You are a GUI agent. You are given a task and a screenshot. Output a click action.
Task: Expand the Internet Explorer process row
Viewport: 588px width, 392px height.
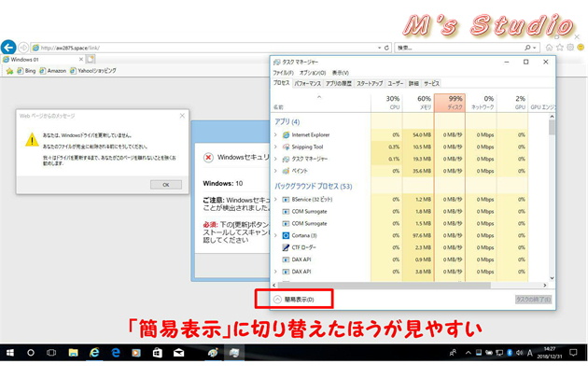pos(275,134)
